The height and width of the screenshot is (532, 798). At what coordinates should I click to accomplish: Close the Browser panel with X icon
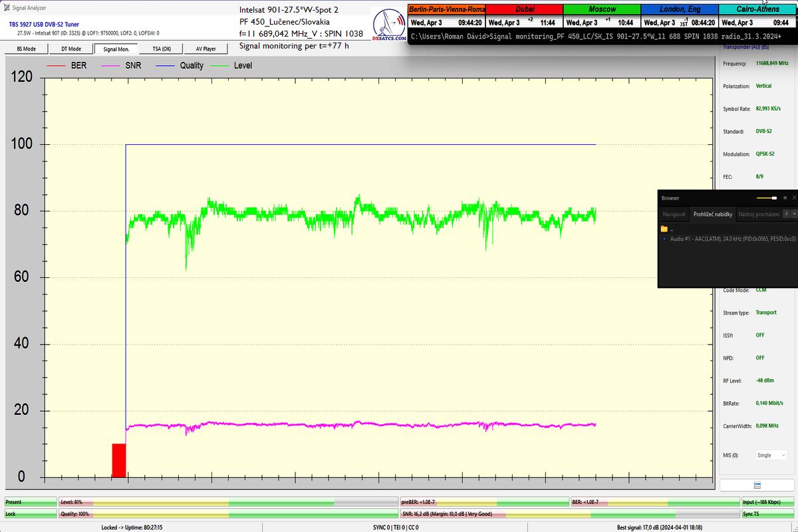tap(794, 198)
